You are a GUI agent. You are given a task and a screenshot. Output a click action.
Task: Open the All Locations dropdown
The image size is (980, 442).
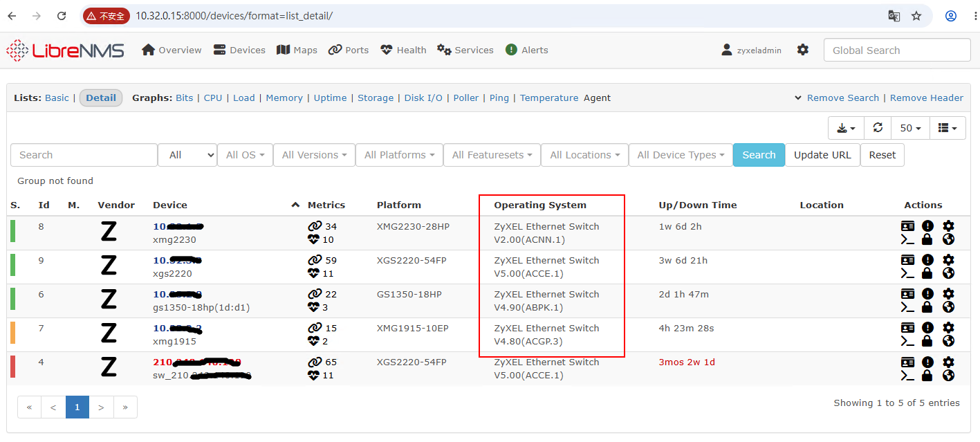(584, 155)
